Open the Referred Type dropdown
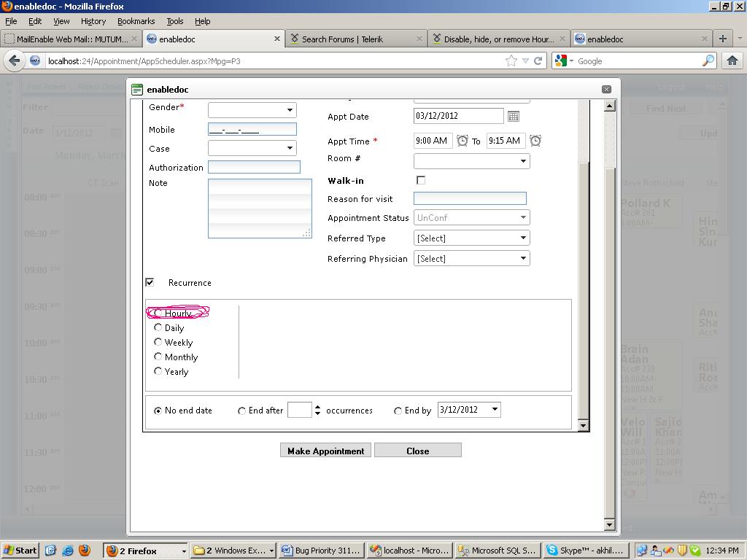 [472, 238]
